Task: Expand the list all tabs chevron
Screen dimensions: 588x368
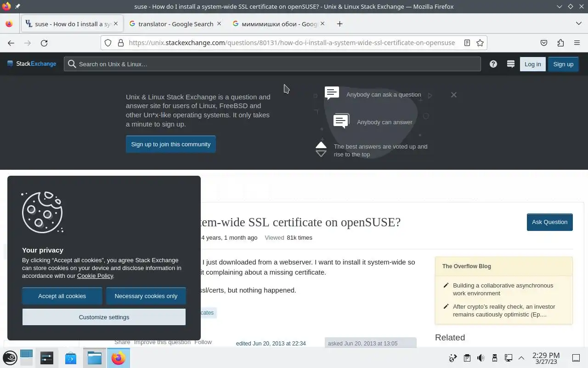Action: pyautogui.click(x=578, y=23)
